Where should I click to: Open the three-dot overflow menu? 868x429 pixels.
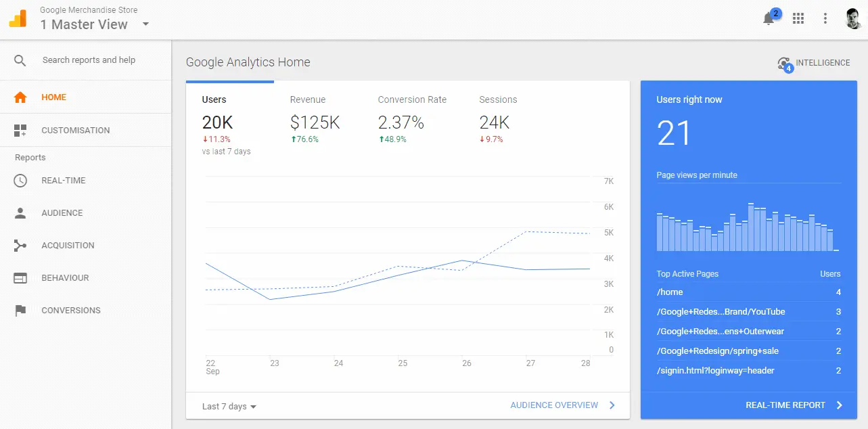coord(825,18)
